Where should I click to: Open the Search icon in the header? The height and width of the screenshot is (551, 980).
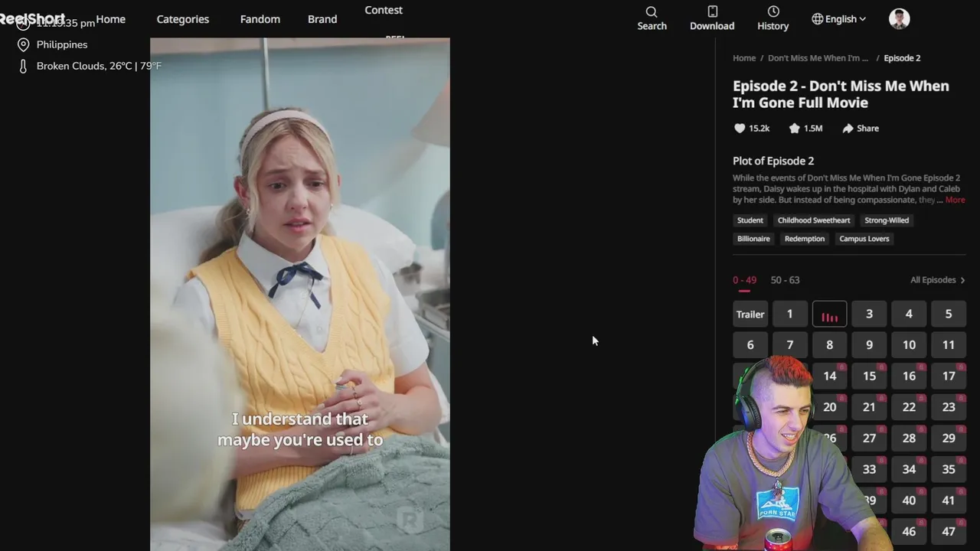[652, 18]
